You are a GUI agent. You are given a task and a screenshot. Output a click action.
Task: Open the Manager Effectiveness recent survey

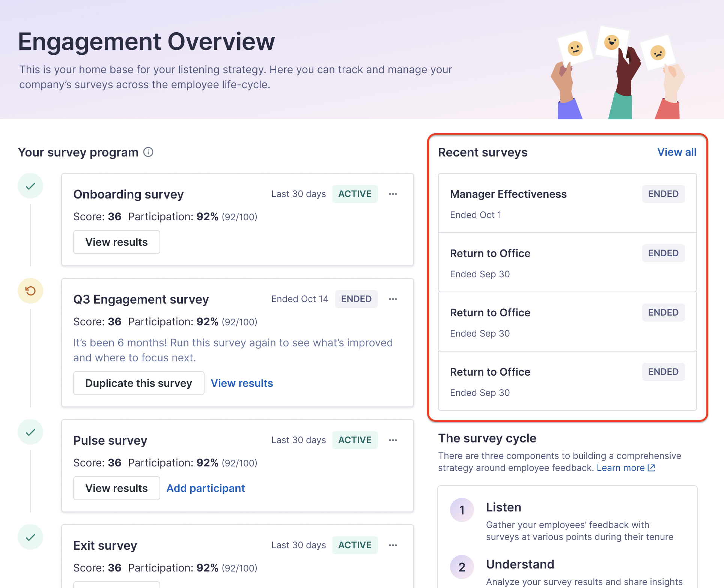pyautogui.click(x=567, y=203)
